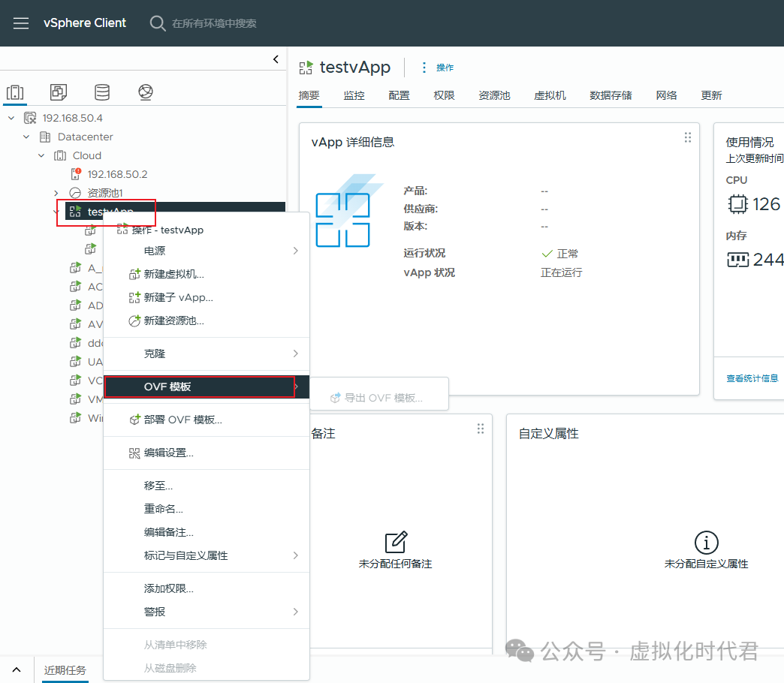Screen dimensions: 784x683
Task: Select the UA virtual machine icon
Action: pos(76,362)
